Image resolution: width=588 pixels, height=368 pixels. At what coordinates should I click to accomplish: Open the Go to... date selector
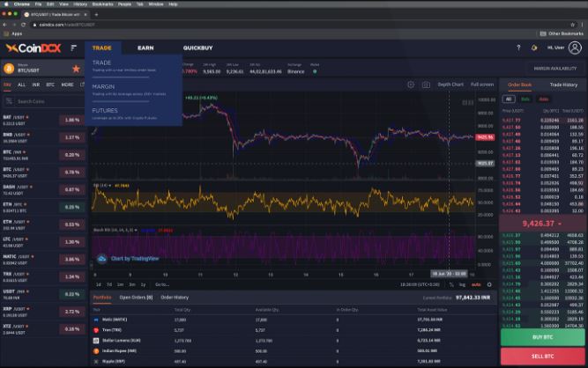(162, 284)
